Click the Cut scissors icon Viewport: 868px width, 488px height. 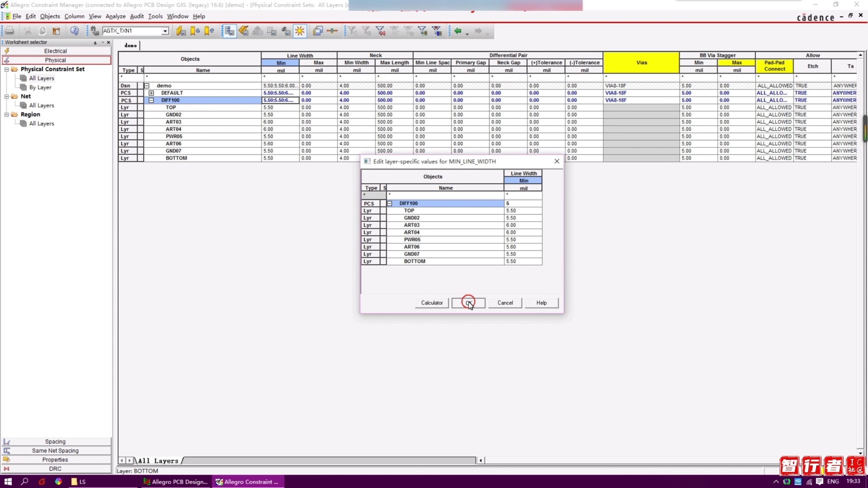[x=28, y=31]
